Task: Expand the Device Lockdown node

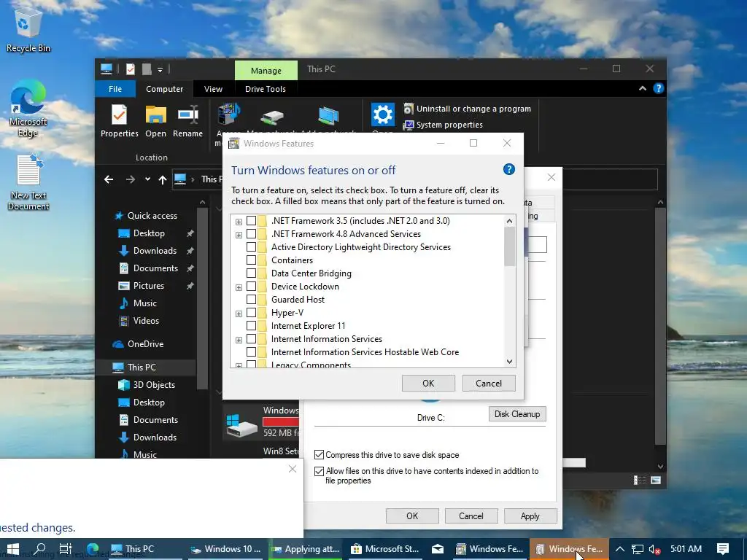Action: click(239, 287)
